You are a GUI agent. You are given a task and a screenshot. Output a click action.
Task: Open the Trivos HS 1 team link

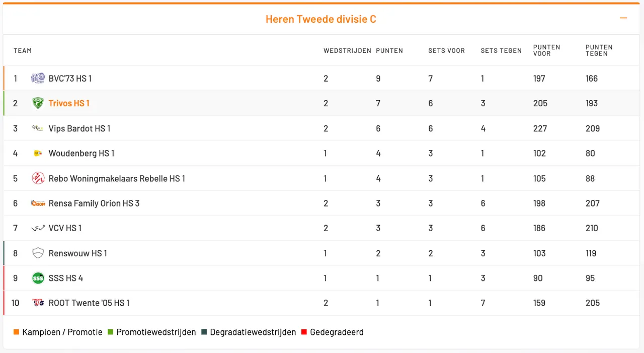(x=69, y=103)
